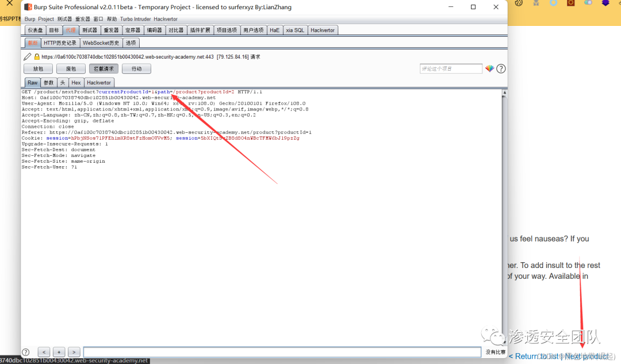Switch to the HaE main tab
Screen dimensions: 621x364
point(275,30)
